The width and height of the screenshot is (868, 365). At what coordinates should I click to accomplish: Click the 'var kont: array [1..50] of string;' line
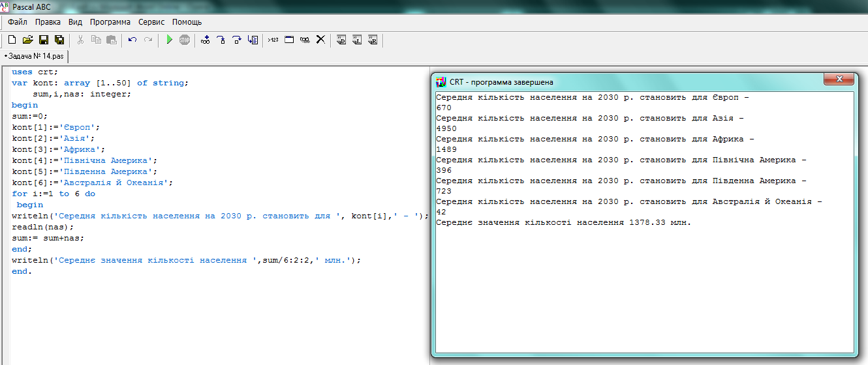[100, 83]
